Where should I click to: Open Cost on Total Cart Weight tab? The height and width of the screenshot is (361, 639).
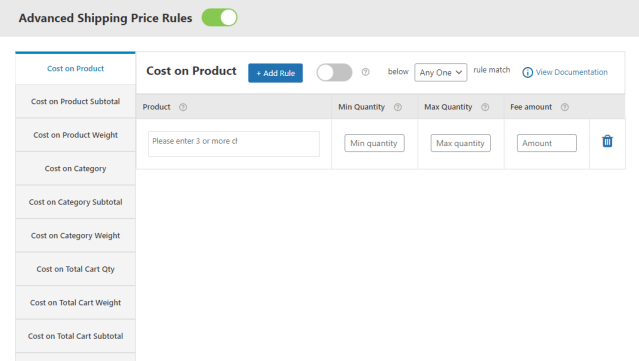pos(75,303)
